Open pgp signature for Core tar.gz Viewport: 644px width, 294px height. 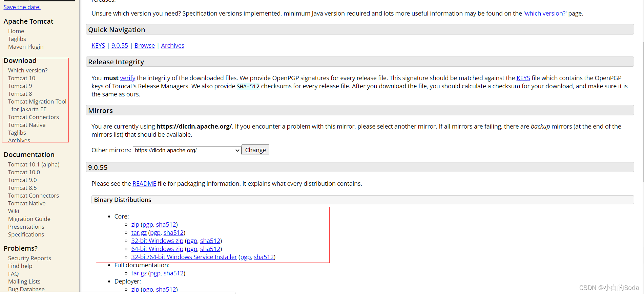point(155,233)
